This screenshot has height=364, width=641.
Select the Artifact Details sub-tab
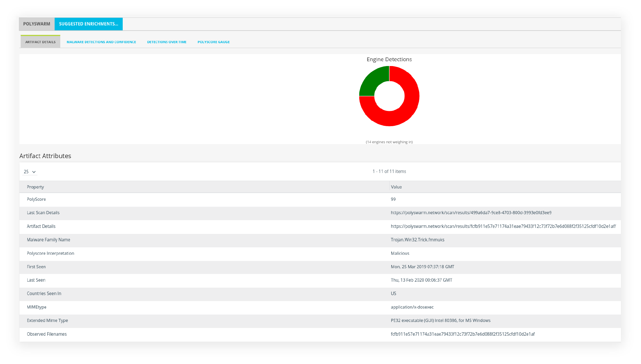pyautogui.click(x=40, y=42)
